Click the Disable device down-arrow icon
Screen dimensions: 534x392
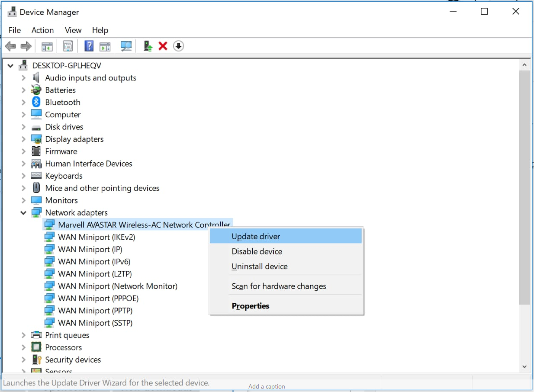(179, 46)
